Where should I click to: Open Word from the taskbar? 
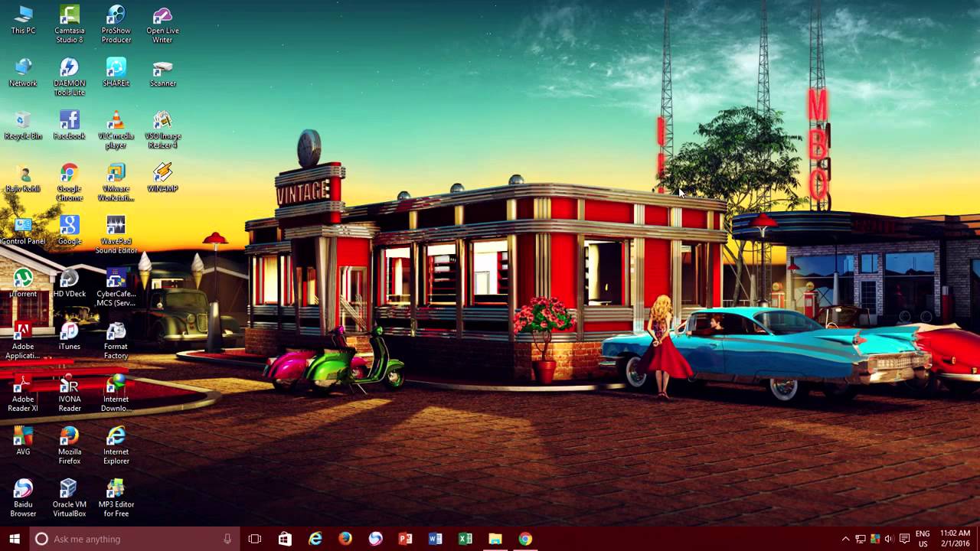click(x=435, y=539)
